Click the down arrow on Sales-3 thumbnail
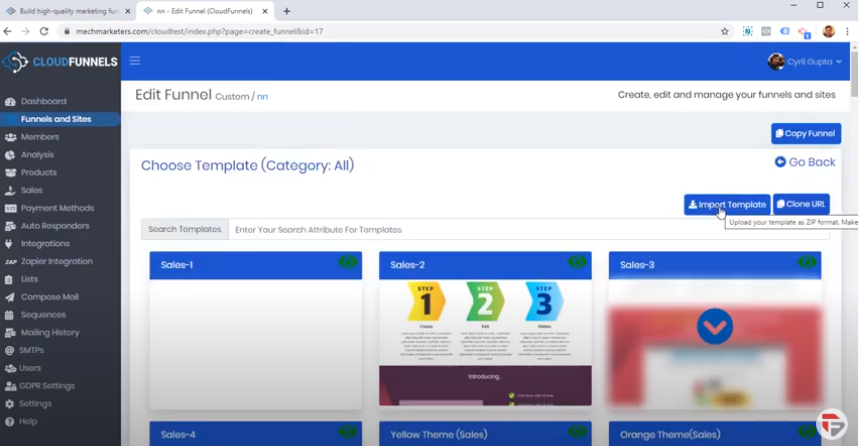The width and height of the screenshot is (859, 446). (715, 327)
